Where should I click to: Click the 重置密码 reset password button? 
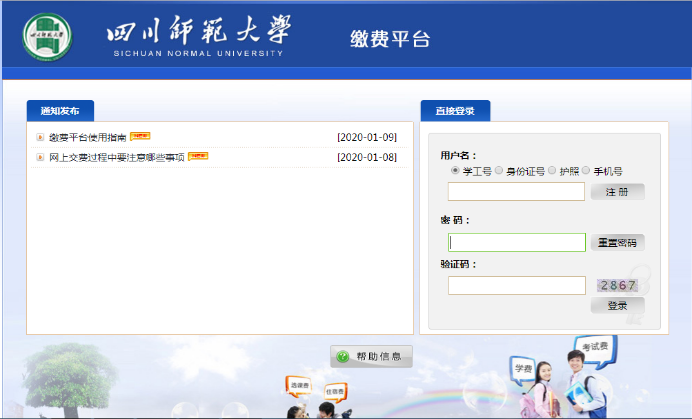click(x=617, y=242)
